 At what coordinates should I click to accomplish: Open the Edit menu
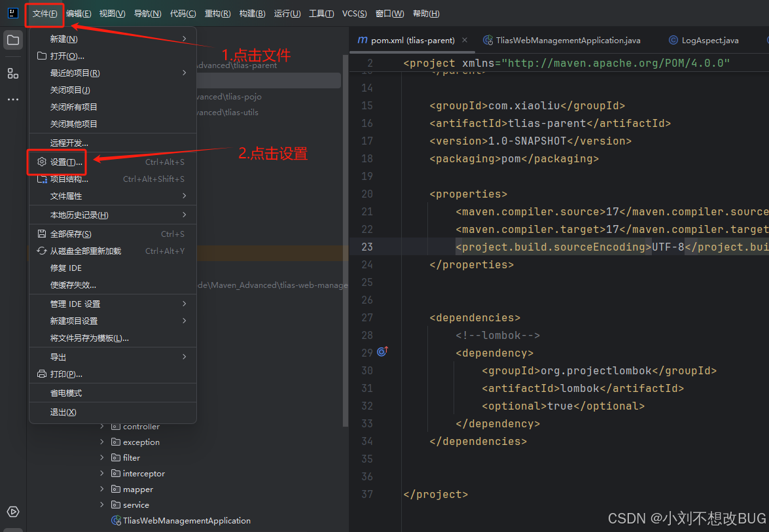coord(79,14)
